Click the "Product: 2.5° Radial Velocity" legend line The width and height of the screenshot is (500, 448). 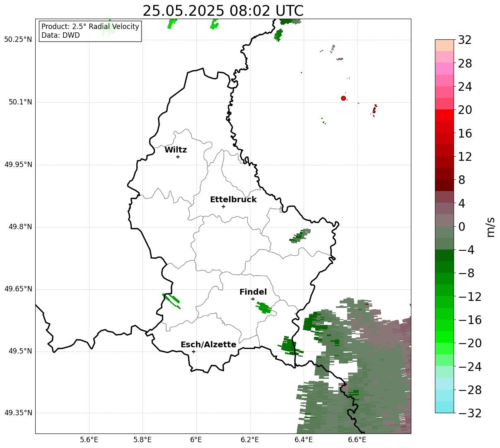(90, 27)
